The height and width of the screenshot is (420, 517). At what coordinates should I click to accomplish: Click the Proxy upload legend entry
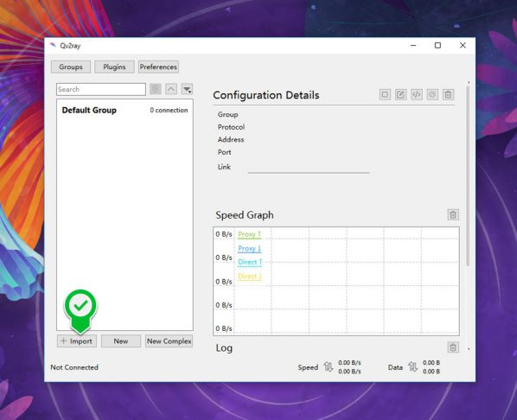(x=250, y=234)
